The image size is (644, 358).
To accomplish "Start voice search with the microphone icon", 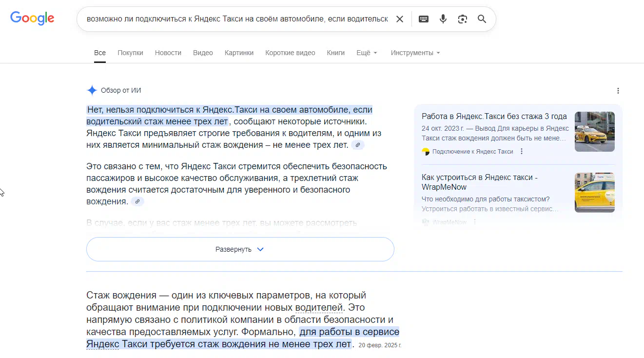I will pos(443,19).
